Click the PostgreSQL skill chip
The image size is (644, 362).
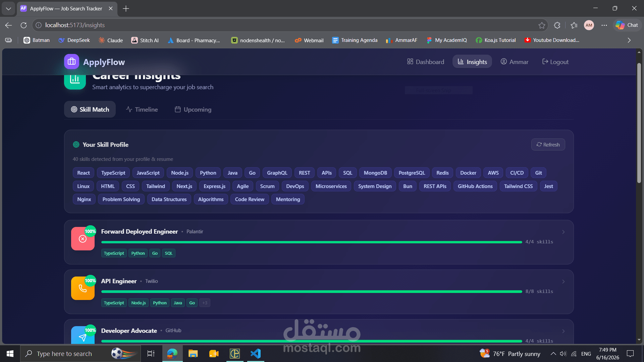tap(412, 173)
